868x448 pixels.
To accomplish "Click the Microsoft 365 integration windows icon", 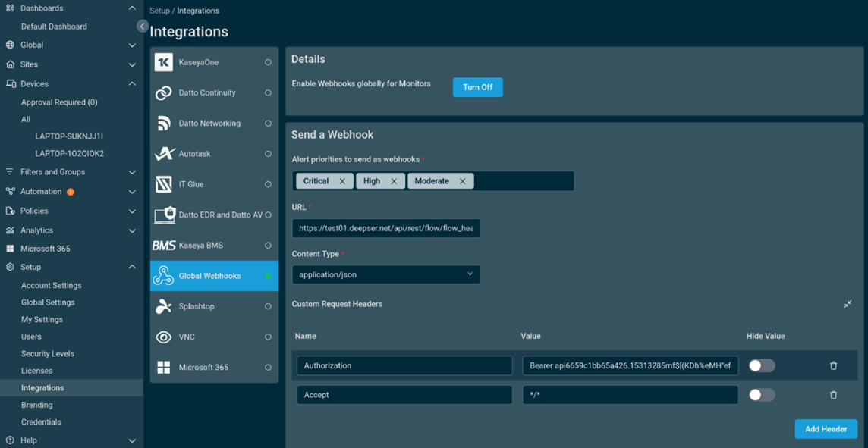I will (163, 367).
